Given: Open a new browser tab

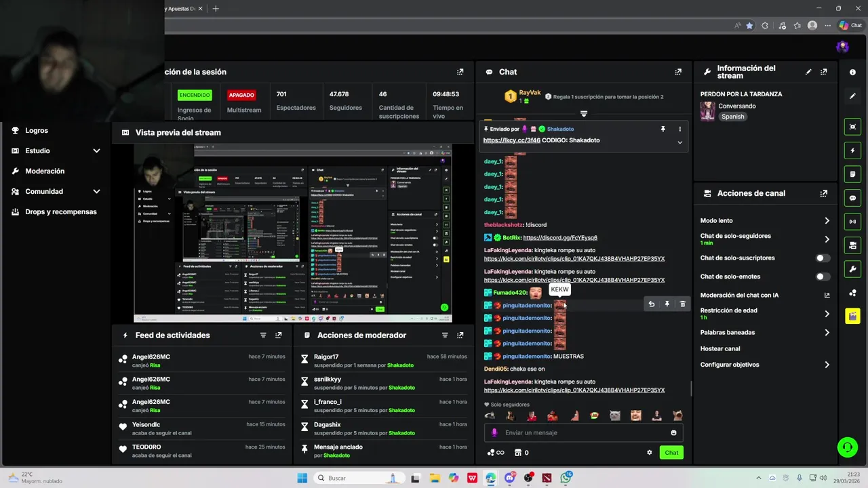Looking at the screenshot, I should (x=216, y=9).
